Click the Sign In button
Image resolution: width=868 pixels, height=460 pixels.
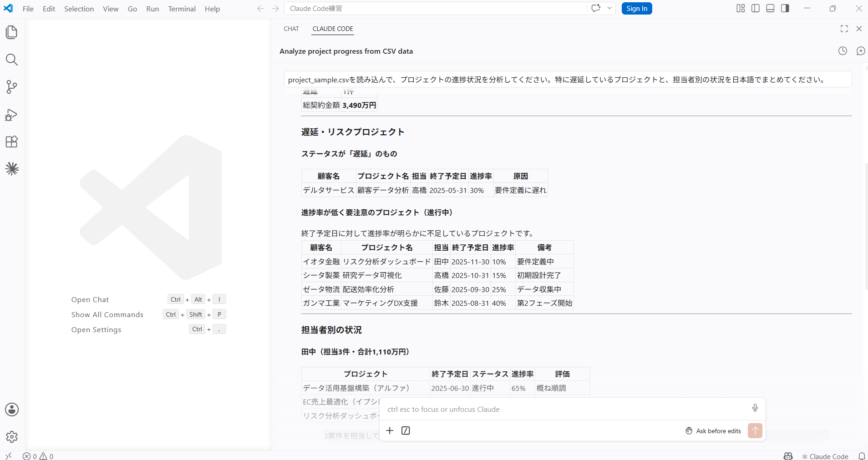[x=637, y=8]
